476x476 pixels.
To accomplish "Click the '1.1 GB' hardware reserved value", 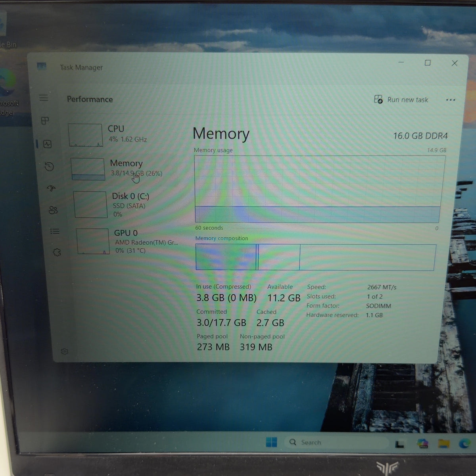I will (374, 315).
